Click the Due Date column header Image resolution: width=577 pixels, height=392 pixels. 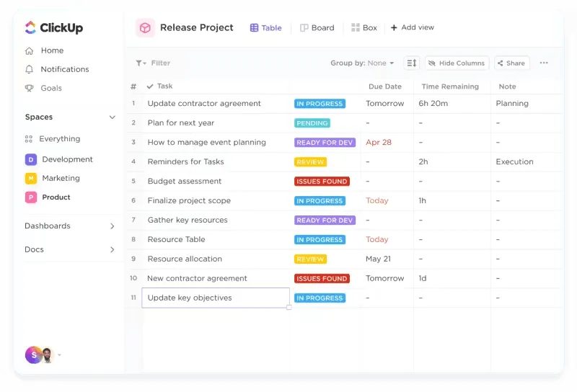385,86
